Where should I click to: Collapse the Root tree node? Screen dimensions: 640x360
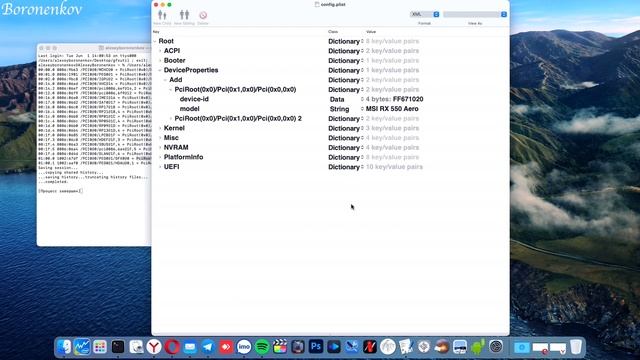155,41
